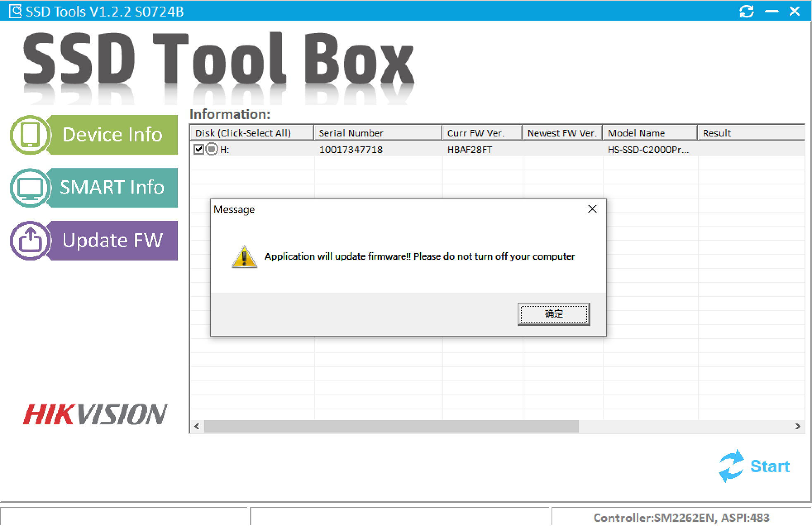Click the horizontal scrollbar thumb
Image resolution: width=812 pixels, height=526 pixels.
click(391, 426)
